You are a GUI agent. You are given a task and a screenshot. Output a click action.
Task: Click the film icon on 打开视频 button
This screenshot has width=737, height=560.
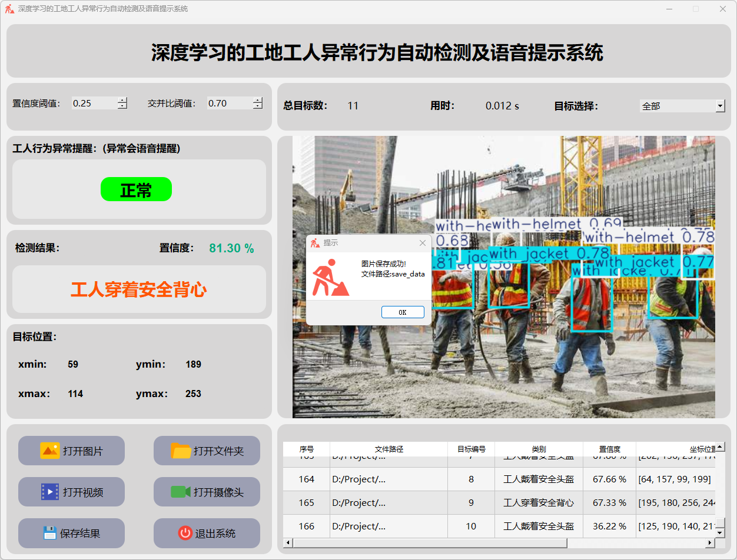click(49, 492)
